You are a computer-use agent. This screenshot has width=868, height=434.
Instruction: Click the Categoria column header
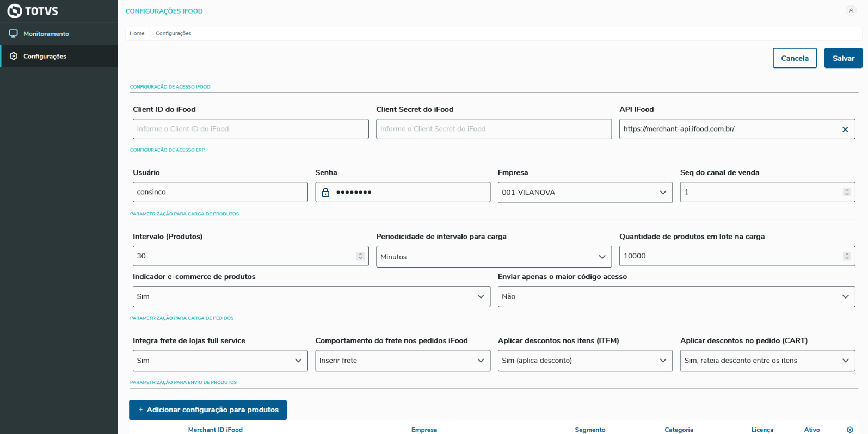(679, 430)
